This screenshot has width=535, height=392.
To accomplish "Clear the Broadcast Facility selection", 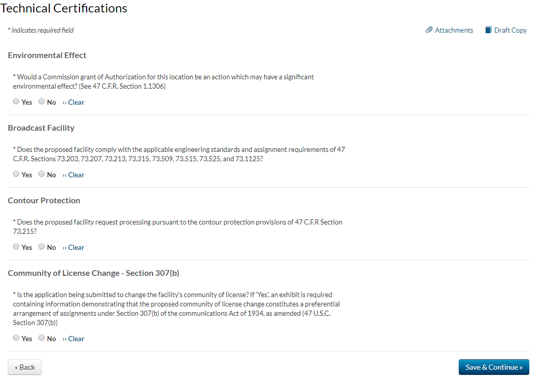I will tap(74, 175).
